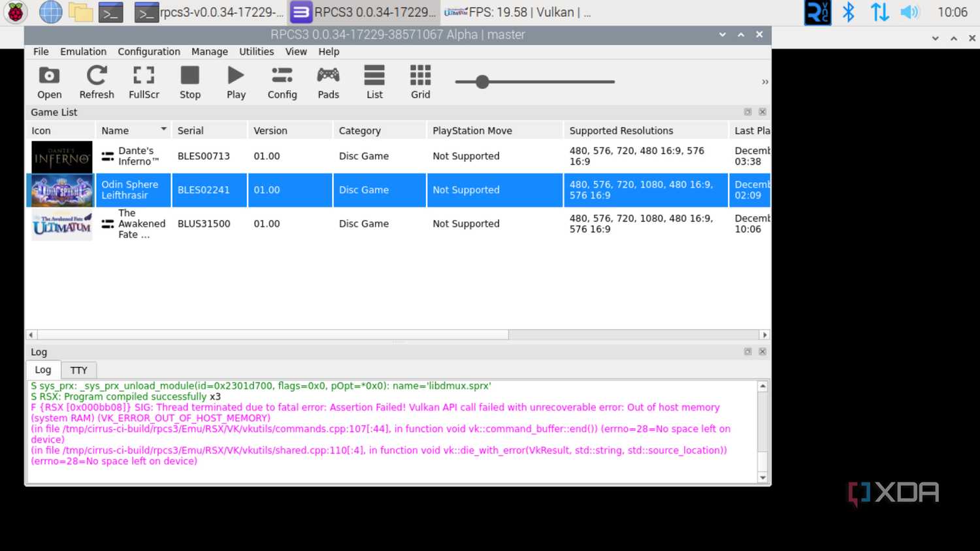980x551 pixels.
Task: Select The Awakened Fate Ultimatum row
Action: coord(399,224)
